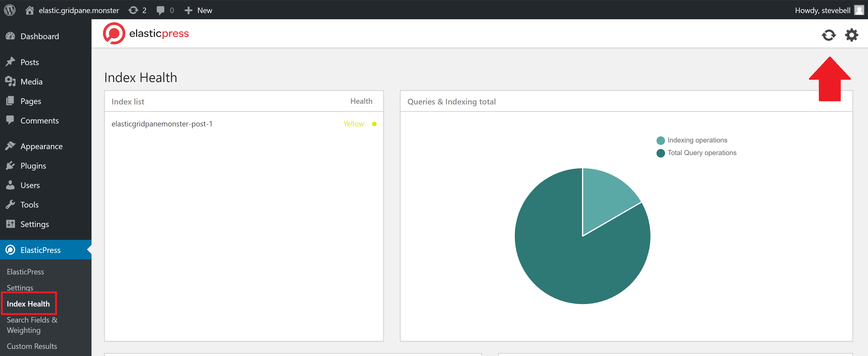868x356 pixels.
Task: Click the New content button
Action: [198, 10]
